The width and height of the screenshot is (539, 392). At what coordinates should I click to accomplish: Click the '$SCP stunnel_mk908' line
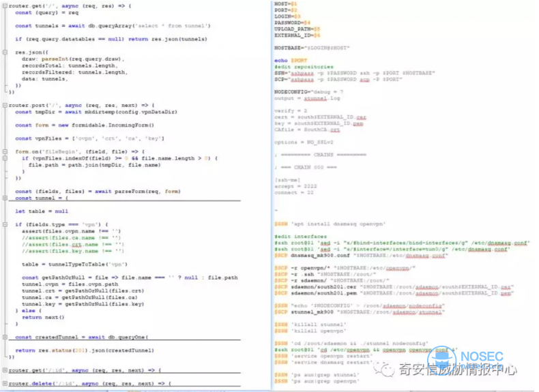pos(359,312)
